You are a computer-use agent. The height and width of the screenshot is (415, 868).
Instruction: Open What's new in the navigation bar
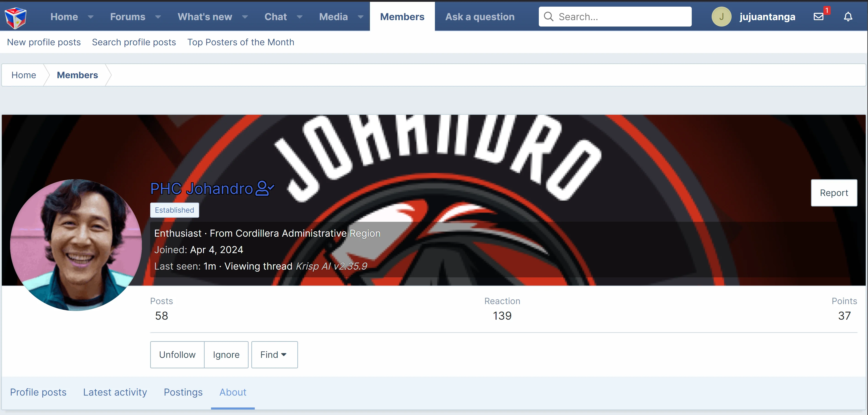pyautogui.click(x=205, y=16)
